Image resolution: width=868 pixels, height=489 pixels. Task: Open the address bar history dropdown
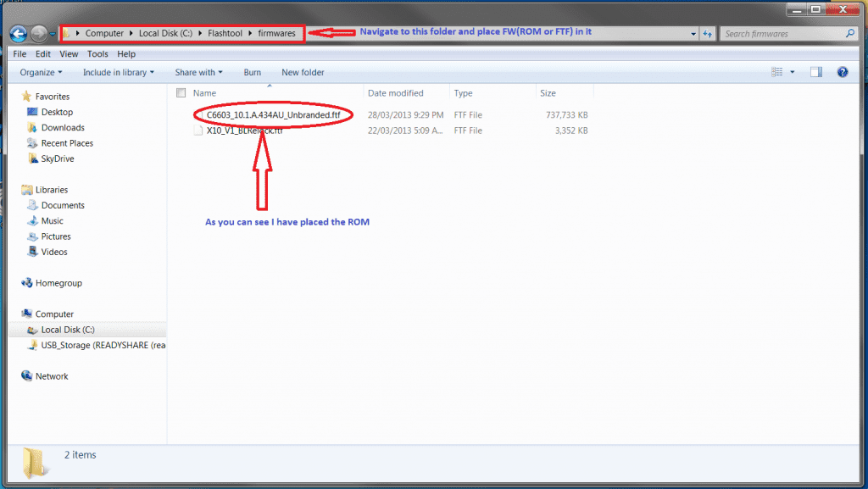click(693, 34)
